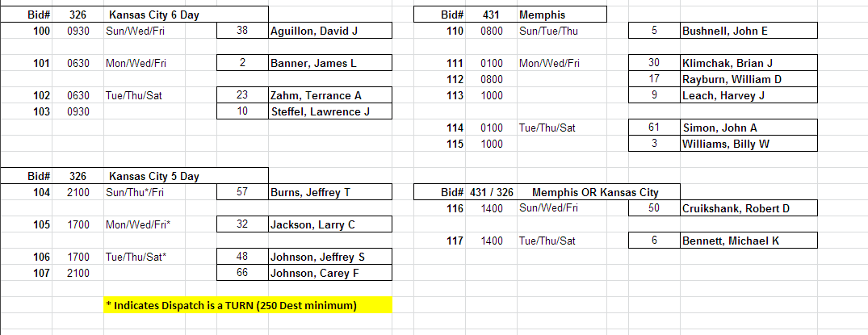The image size is (868, 335).
Task: Click the Bennett, Michael K cell
Action: point(748,241)
